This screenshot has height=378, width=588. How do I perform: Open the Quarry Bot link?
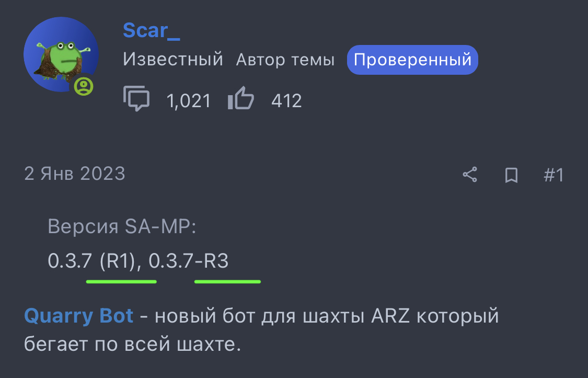point(78,316)
